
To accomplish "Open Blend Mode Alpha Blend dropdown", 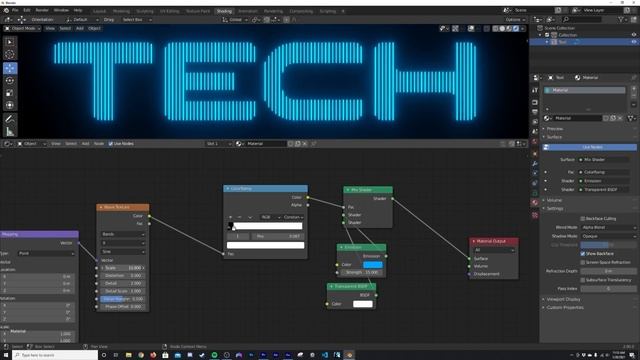I will [x=608, y=227].
